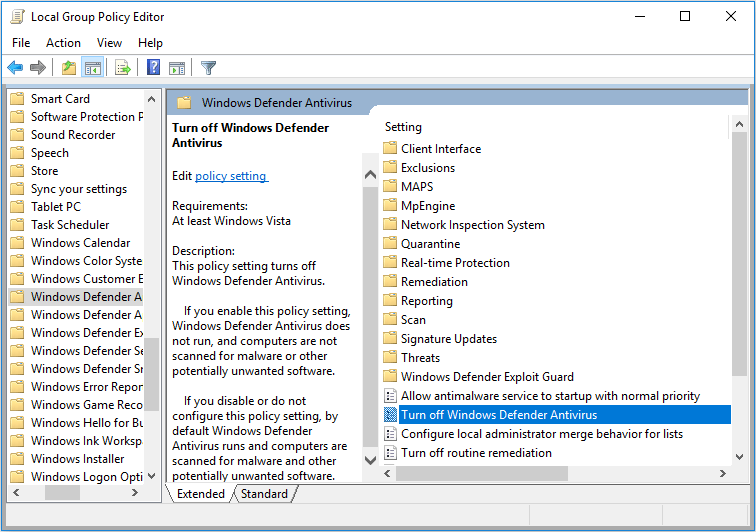Screen dimensions: 756x532
Task: Click the Quarantine folder icon
Action: click(x=390, y=243)
